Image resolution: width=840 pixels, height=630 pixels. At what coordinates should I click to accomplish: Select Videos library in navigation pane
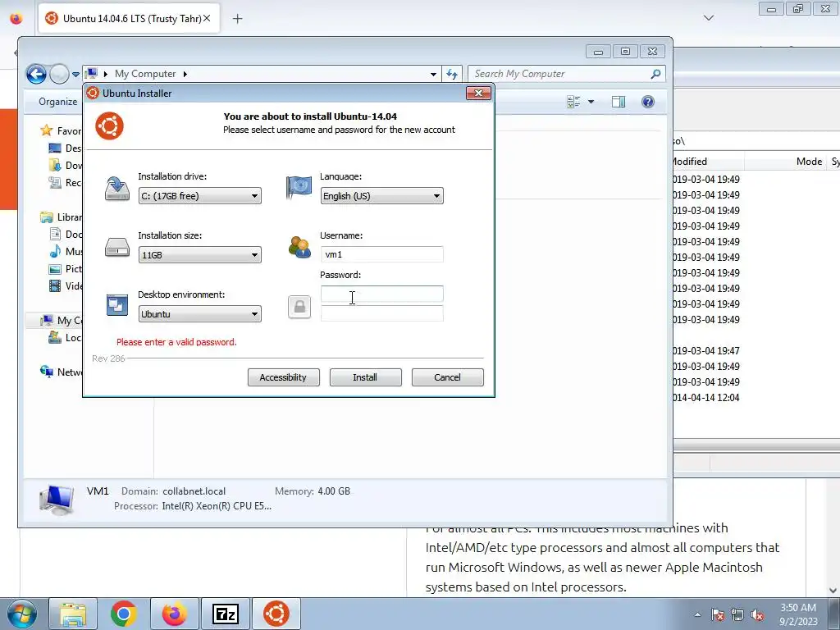pos(65,285)
